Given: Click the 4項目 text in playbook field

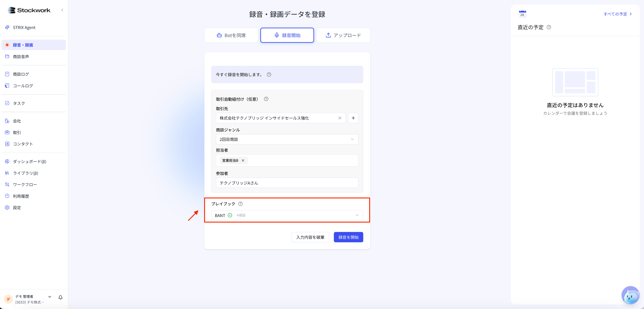Looking at the screenshot, I should click(x=241, y=215).
